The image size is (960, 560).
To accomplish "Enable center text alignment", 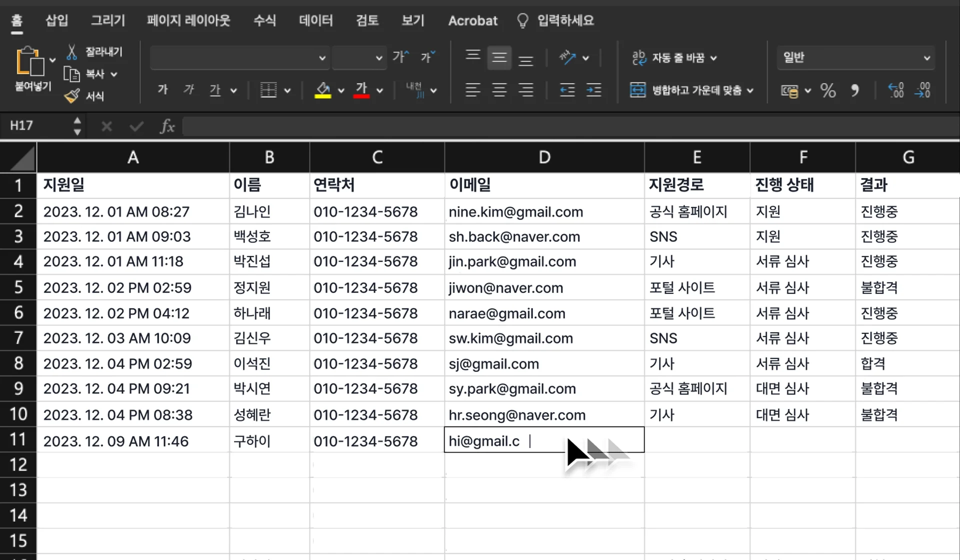I will (499, 90).
